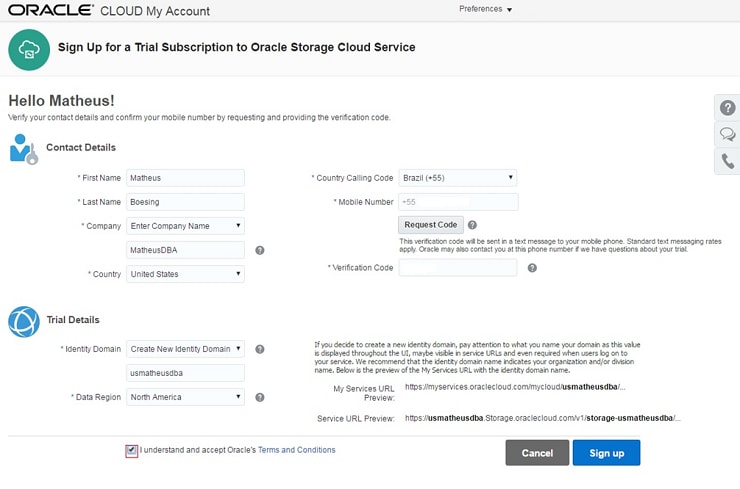This screenshot has width=740, height=489.
Task: Click the help icon beside MatheusDBA company field
Action: click(260, 250)
